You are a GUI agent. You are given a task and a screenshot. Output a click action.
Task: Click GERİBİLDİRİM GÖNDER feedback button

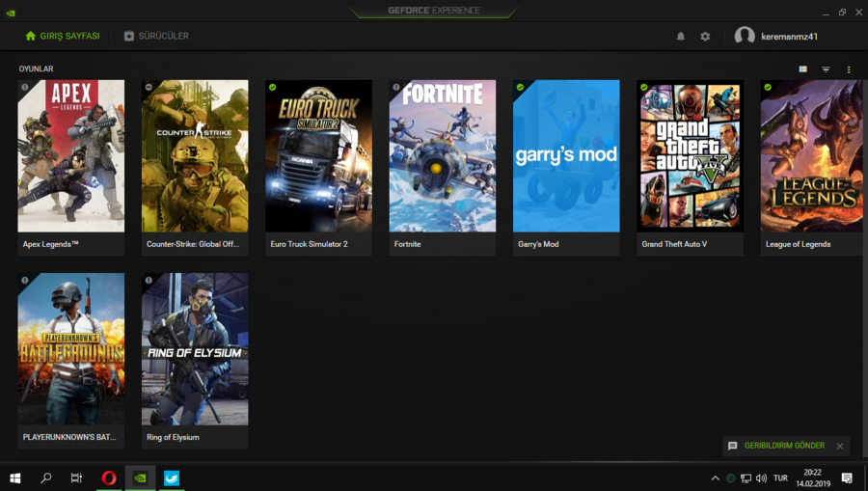(x=784, y=446)
